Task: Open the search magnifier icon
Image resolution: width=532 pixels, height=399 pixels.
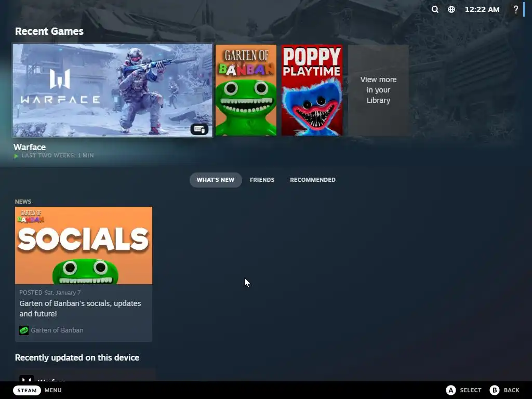Action: [435, 9]
